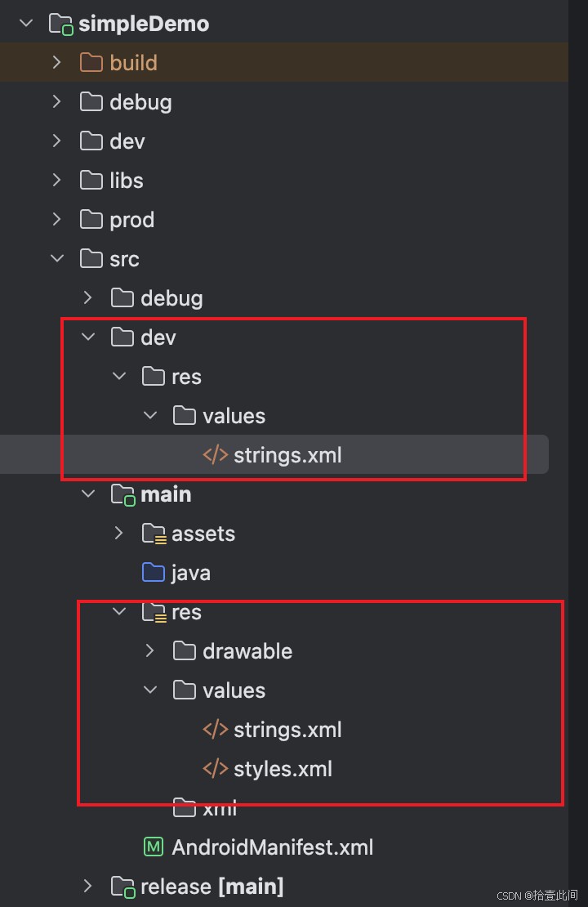Screen dimensions: 588x907
Task: Collapse the simpleDemo root node
Action: [x=26, y=24]
